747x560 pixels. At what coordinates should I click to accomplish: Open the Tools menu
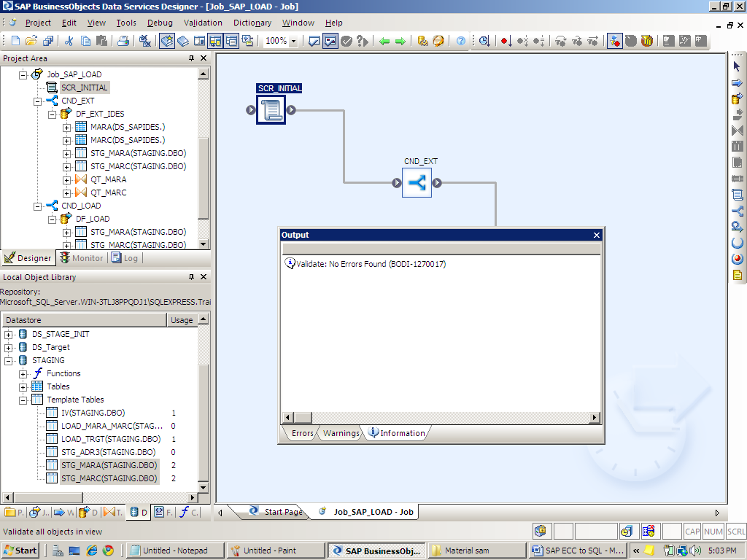[x=126, y=23]
